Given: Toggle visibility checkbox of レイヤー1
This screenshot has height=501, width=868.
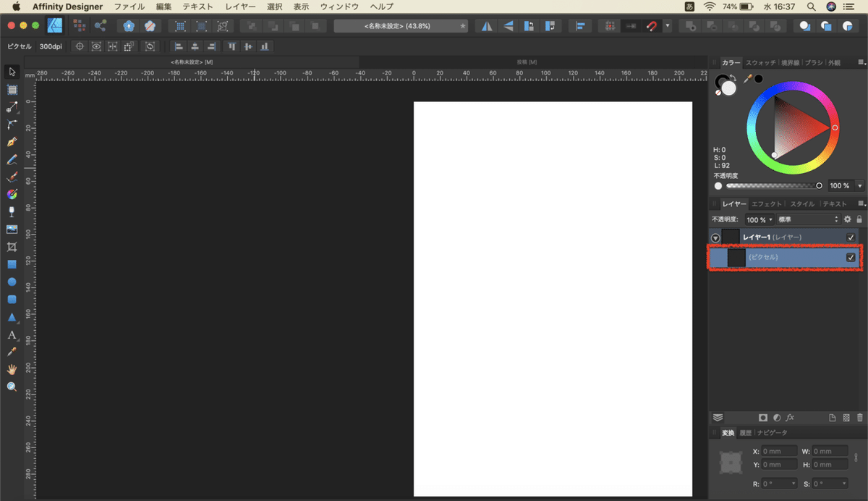Looking at the screenshot, I should pos(851,237).
